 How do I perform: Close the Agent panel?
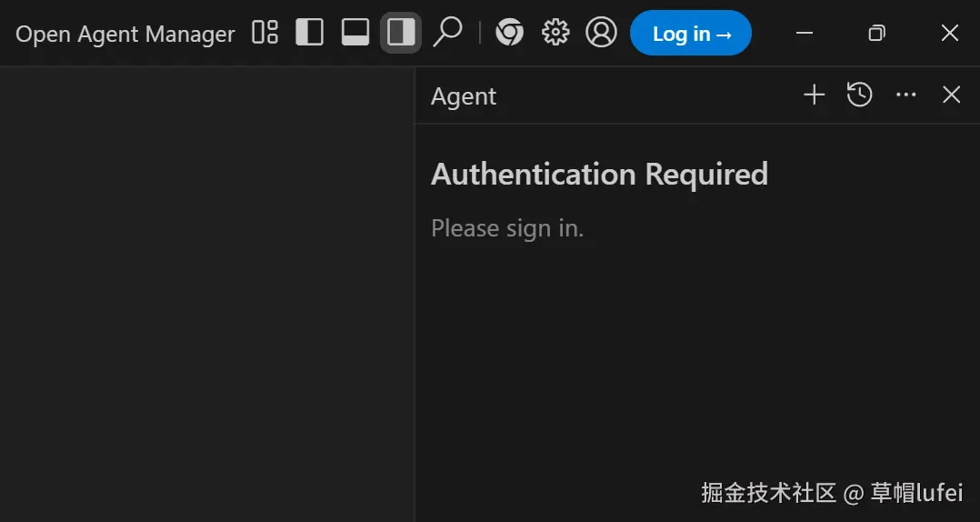(x=951, y=95)
